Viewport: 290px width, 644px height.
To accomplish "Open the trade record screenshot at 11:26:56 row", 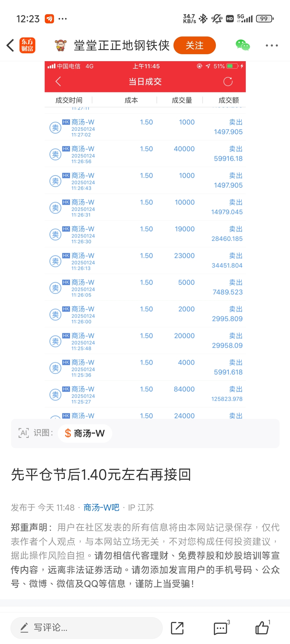I will point(145,154).
